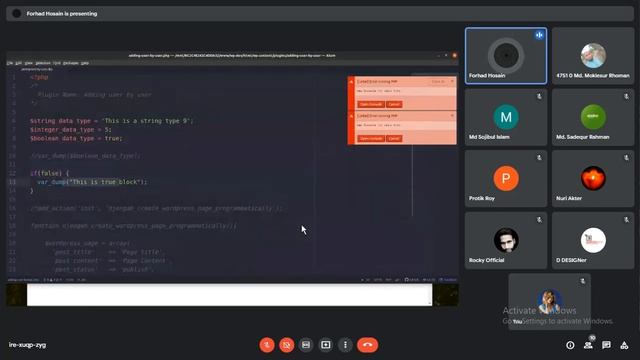This screenshot has height=360, width=640.
Task: Click Open Console in the lower error notification
Action: 371,139
